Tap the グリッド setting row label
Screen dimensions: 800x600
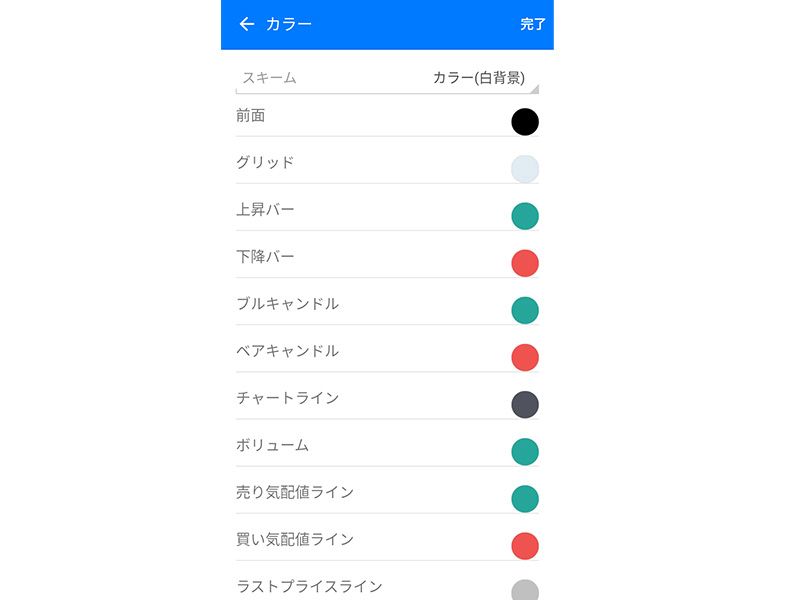(265, 163)
